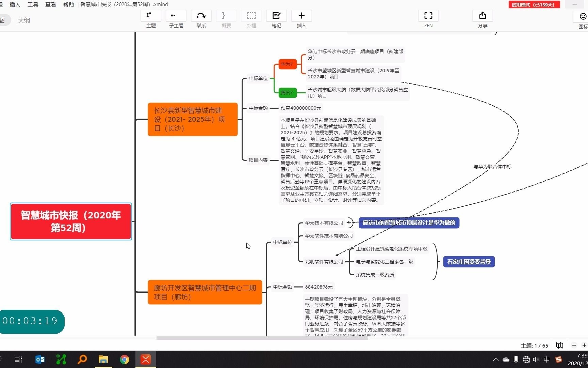Open the 图标 smiley marker panel

[x=583, y=16]
